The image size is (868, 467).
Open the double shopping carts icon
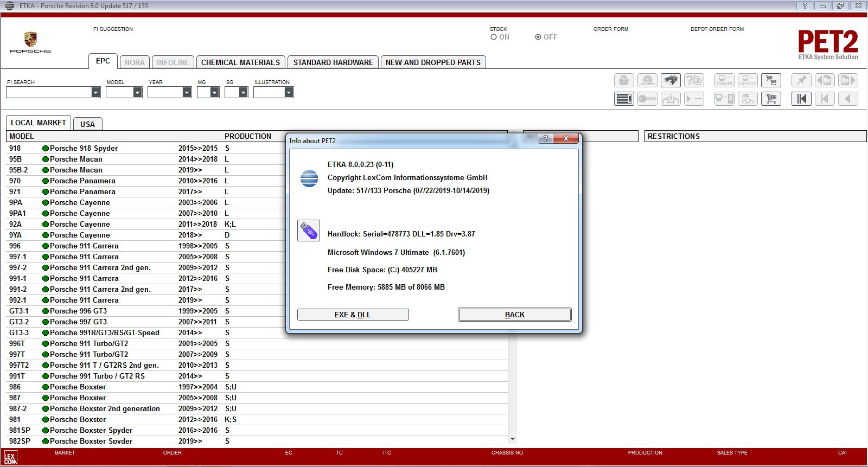coord(771,81)
